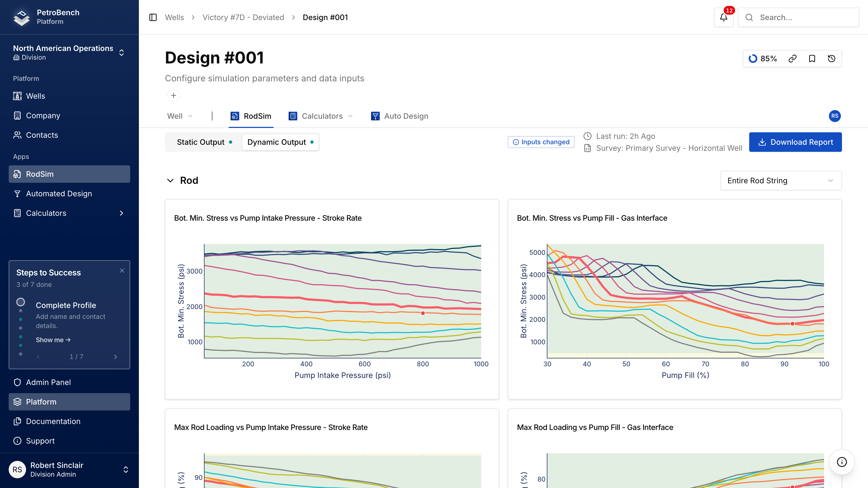Switch to the Auto Design tab
868x488 pixels.
click(400, 116)
